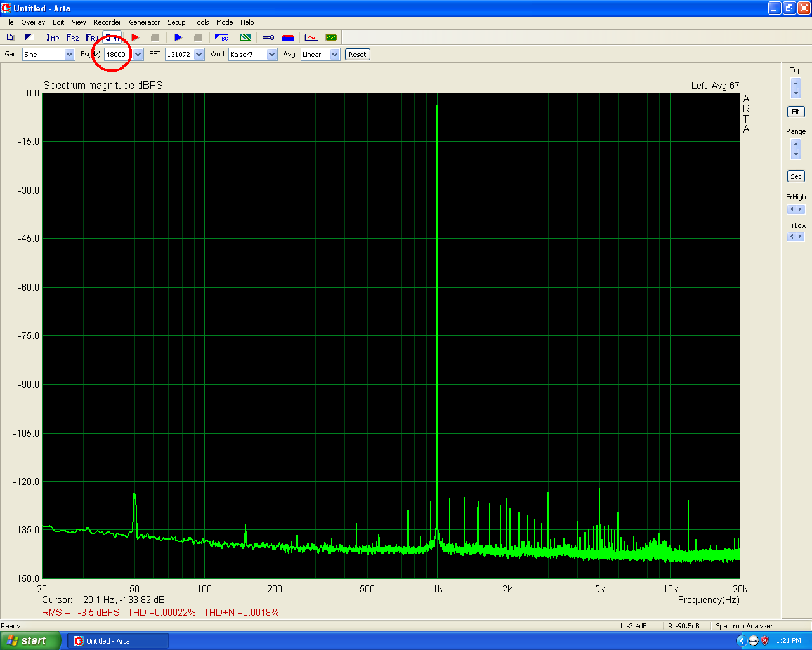Click the RMS -3.5 dBFS readout
This screenshot has height=650, width=812.
pos(81,613)
